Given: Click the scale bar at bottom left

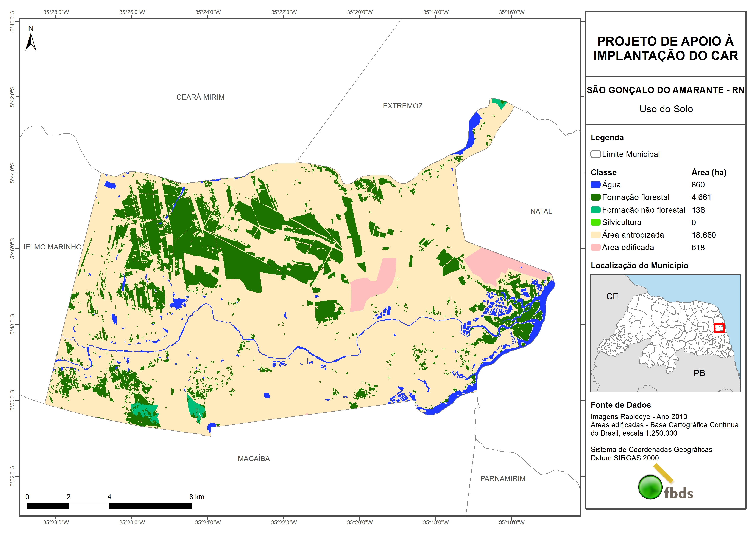Looking at the screenshot, I should click(109, 506).
